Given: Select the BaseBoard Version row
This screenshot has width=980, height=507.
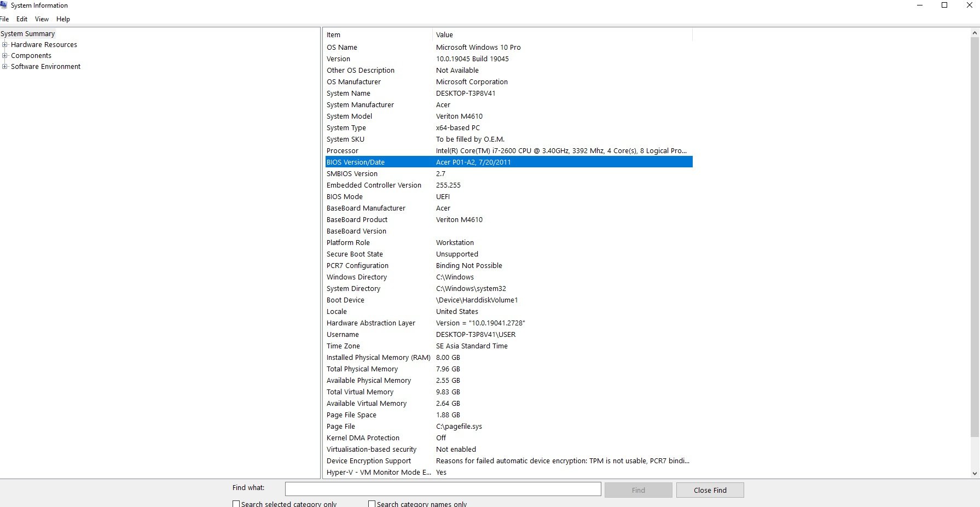Looking at the screenshot, I should (509, 231).
